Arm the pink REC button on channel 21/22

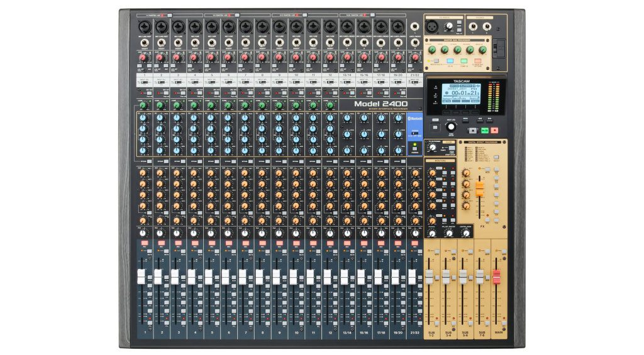414,243
